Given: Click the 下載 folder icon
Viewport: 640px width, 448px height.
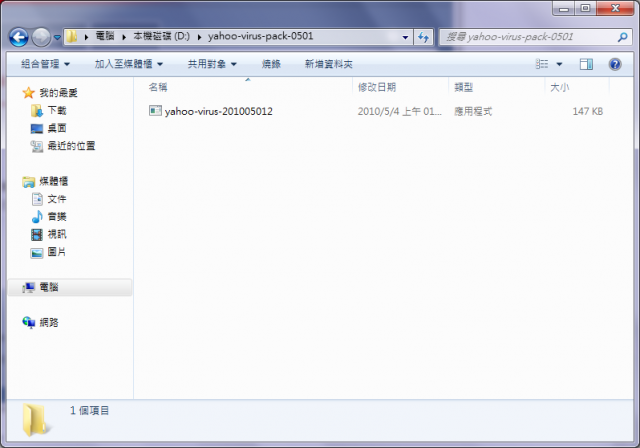Looking at the screenshot, I should coord(37,111).
